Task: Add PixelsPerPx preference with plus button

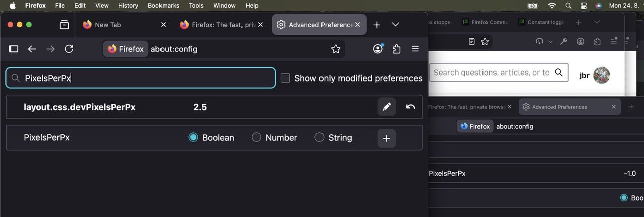Action: (x=387, y=138)
